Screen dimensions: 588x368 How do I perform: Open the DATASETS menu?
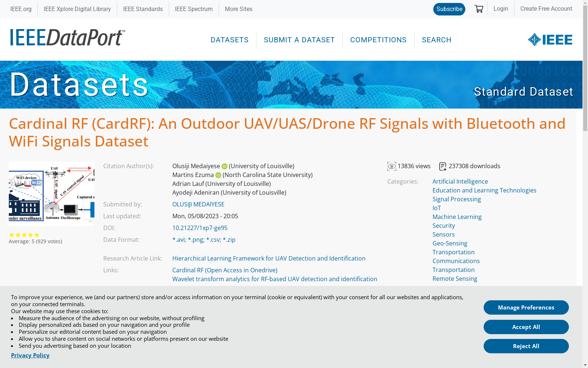[230, 40]
